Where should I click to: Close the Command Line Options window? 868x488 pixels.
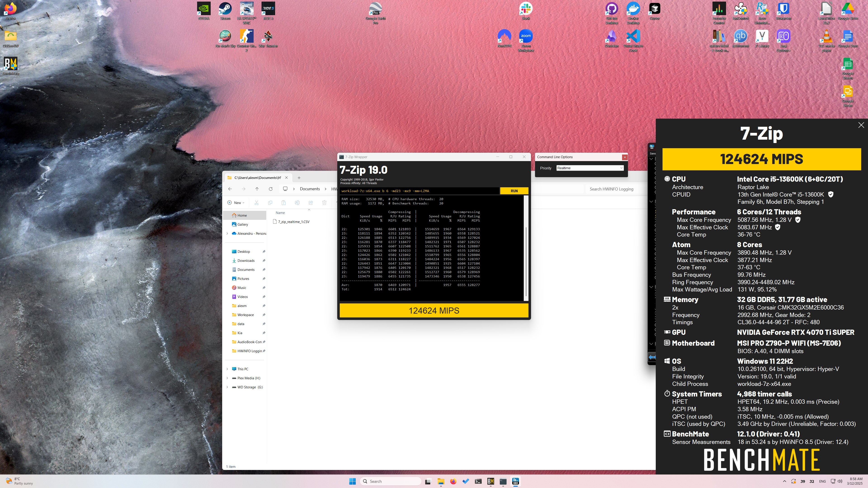(x=625, y=157)
